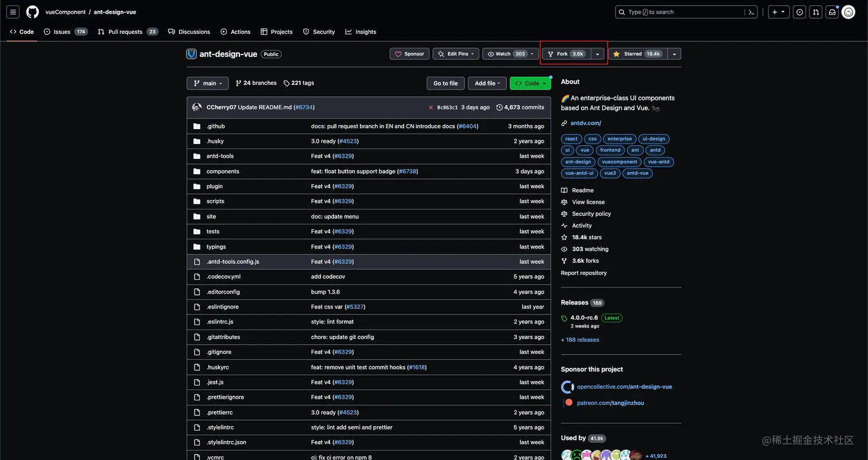
Task: Open the Projects tab
Action: click(277, 32)
